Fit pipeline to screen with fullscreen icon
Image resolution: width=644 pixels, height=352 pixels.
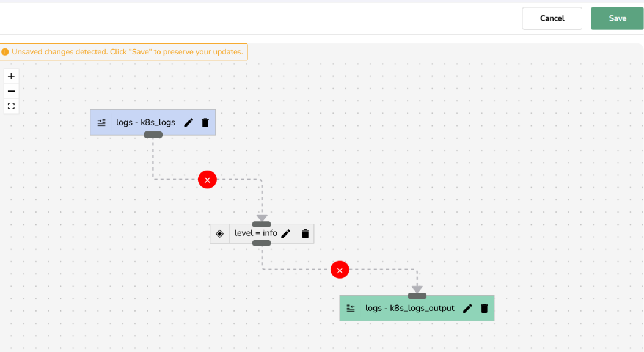coord(10,106)
